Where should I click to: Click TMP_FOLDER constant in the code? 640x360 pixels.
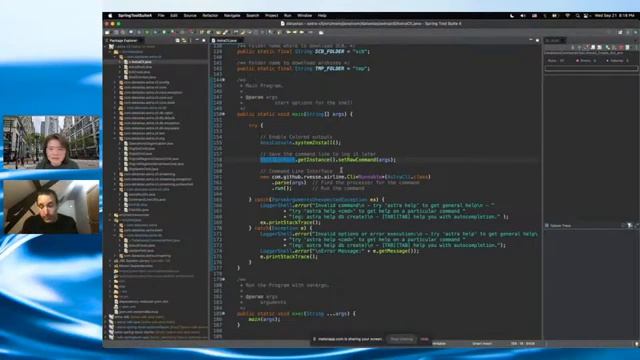click(329, 68)
